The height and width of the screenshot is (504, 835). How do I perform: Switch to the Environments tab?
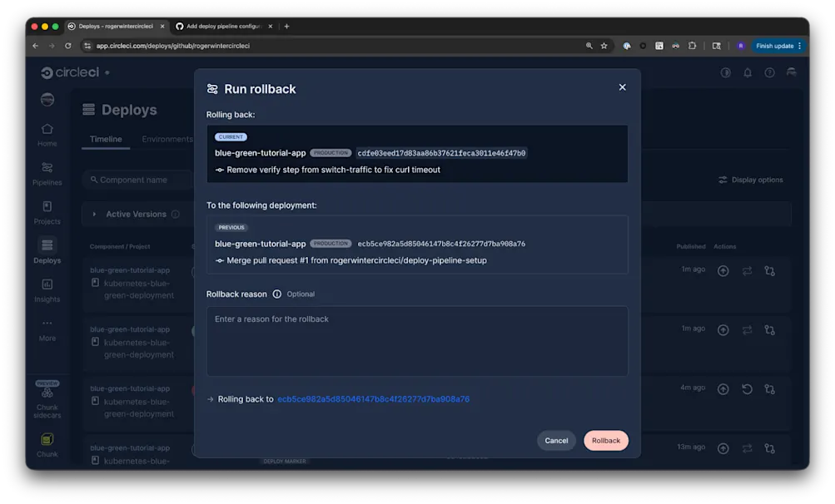tap(167, 140)
